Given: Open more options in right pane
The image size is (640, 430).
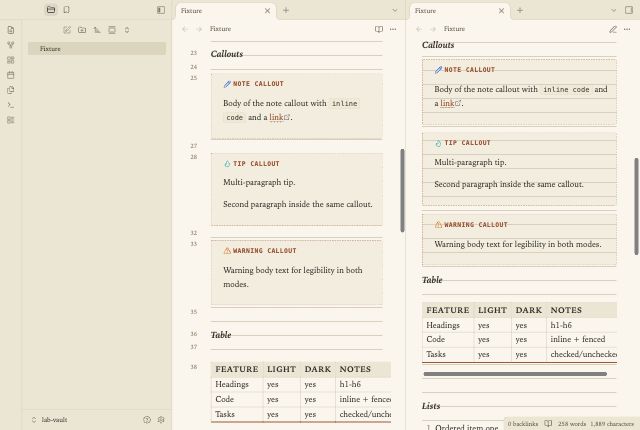Looking at the screenshot, I should (x=627, y=29).
